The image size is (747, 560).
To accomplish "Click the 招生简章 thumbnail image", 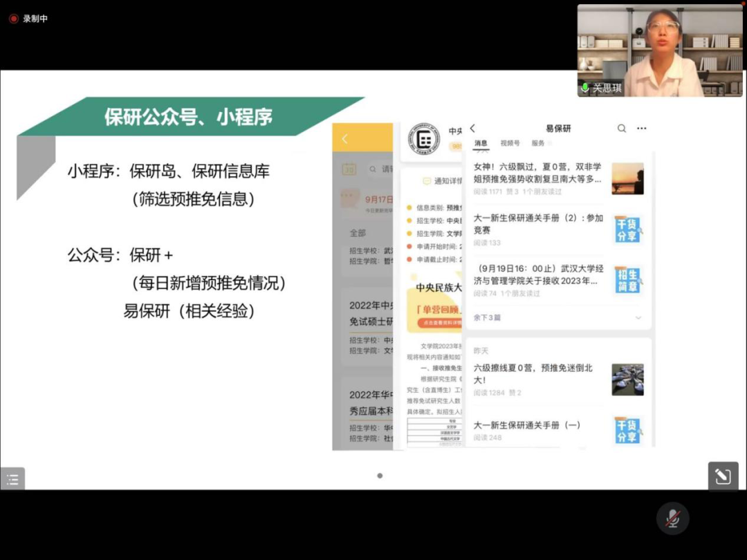I will (627, 280).
